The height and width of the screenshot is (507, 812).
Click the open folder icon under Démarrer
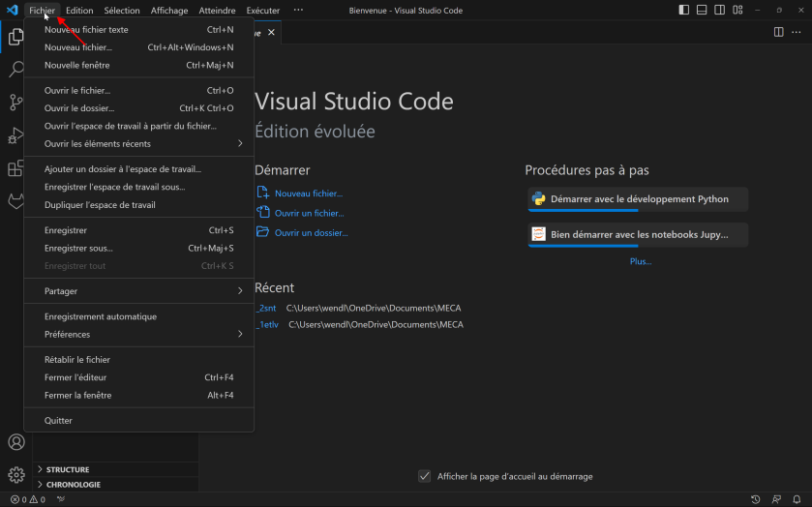[263, 232]
